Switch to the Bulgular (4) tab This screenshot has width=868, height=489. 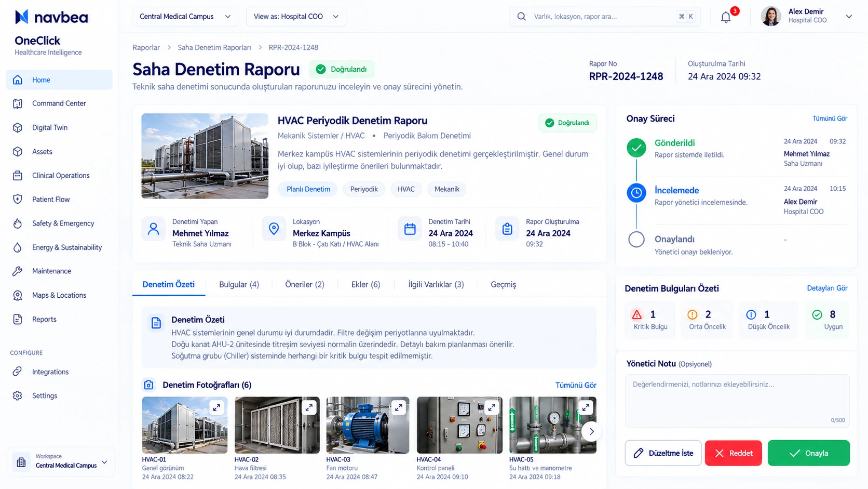(x=239, y=284)
